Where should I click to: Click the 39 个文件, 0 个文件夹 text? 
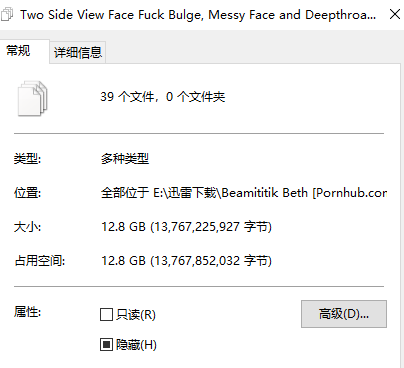163,97
